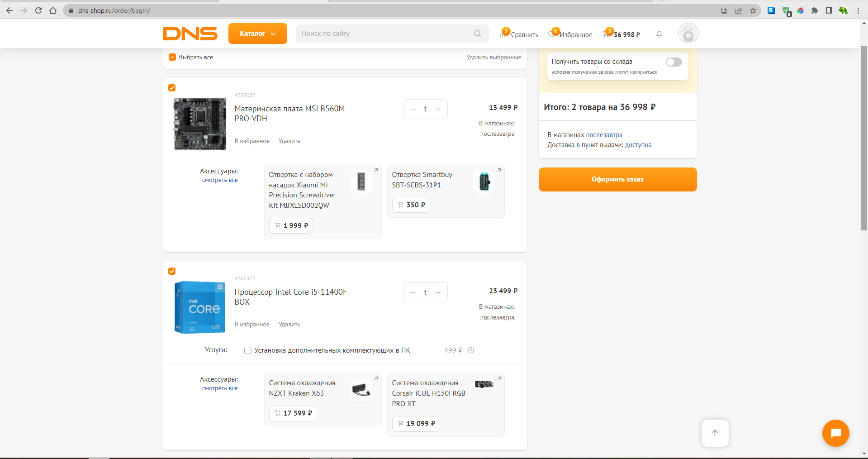The image size is (868, 459).
Task: Open the browser home page
Action: [53, 10]
